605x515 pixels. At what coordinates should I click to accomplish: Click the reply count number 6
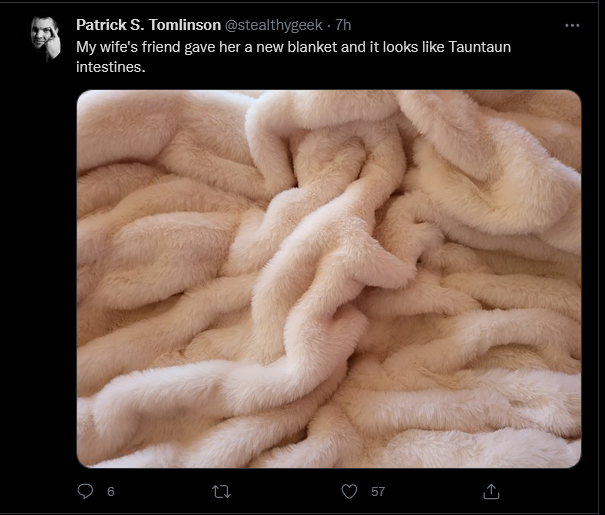111,491
